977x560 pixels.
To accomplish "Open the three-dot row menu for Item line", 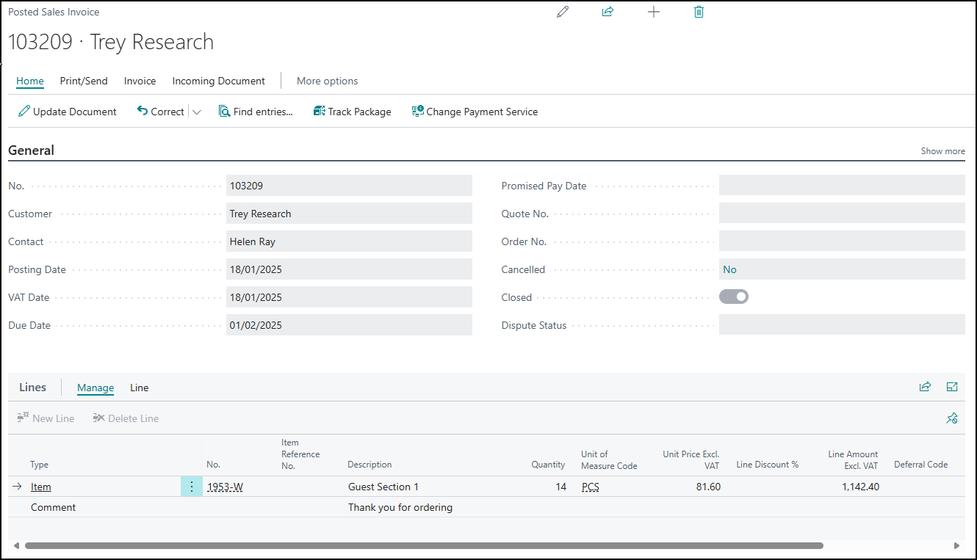I will 192,487.
